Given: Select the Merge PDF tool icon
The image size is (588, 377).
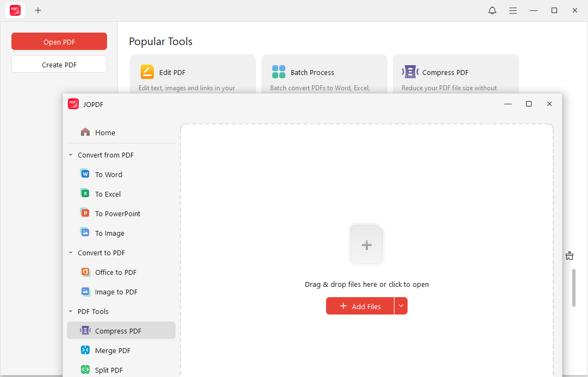Looking at the screenshot, I should point(85,350).
